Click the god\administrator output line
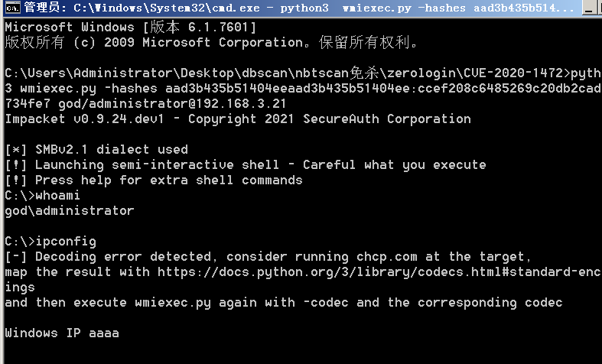The width and height of the screenshot is (602, 364). (70, 211)
